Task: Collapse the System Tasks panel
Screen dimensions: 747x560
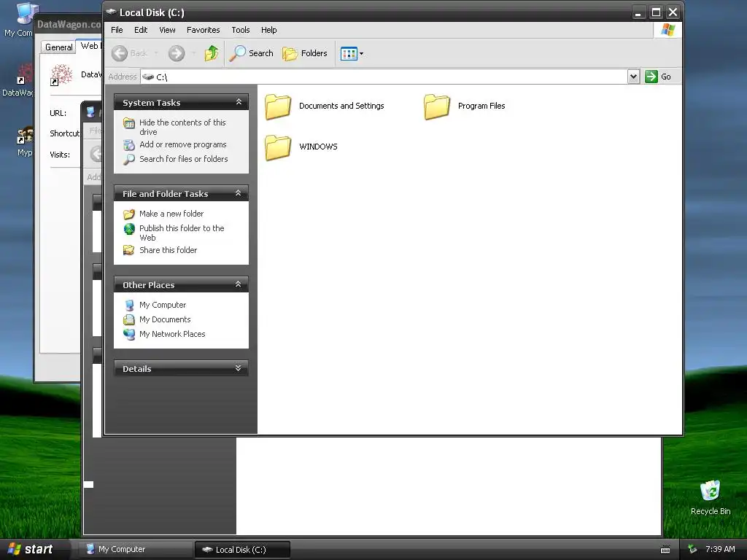Action: [239, 102]
